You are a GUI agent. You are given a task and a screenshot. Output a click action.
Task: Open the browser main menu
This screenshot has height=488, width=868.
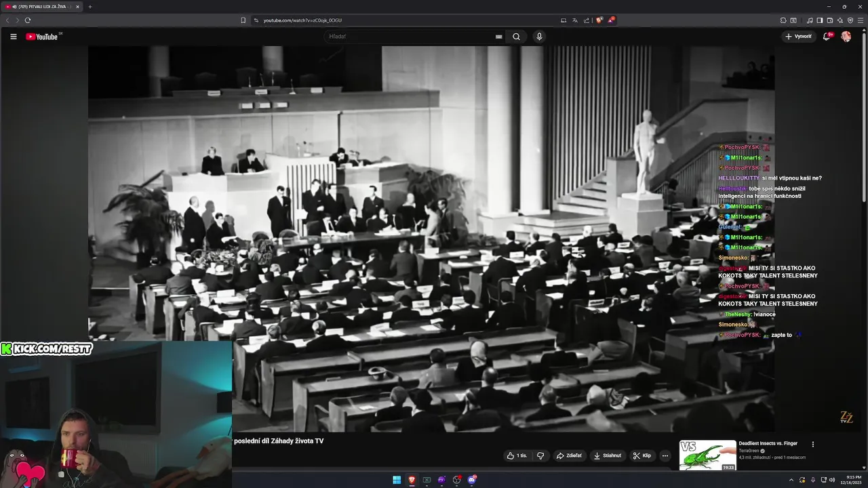pos(861,20)
